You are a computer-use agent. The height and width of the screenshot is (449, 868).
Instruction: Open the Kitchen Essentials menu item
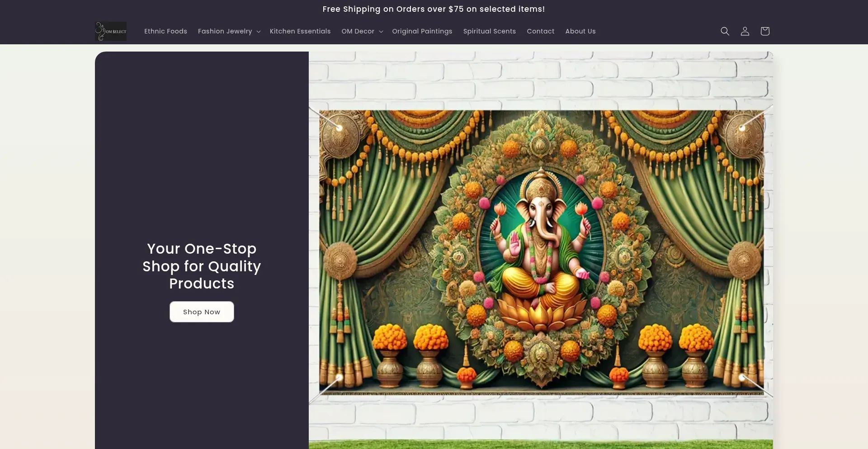click(x=300, y=31)
